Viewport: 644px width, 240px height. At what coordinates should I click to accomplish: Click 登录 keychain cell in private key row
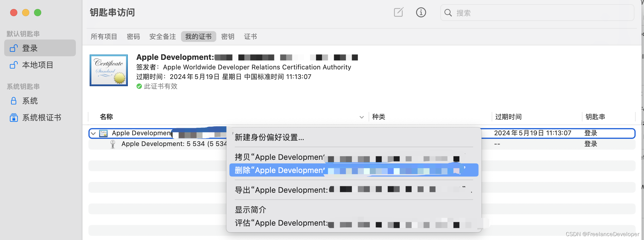click(591, 144)
